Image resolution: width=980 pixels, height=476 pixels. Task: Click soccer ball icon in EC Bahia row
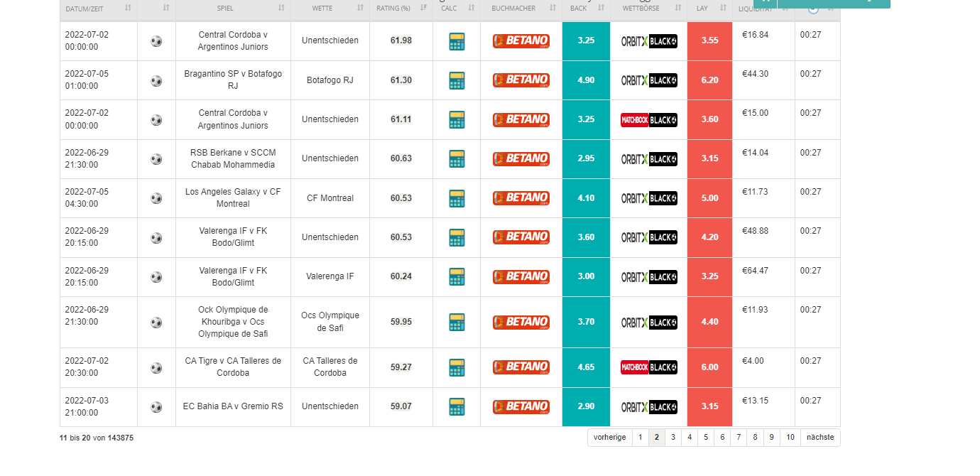pyautogui.click(x=156, y=407)
